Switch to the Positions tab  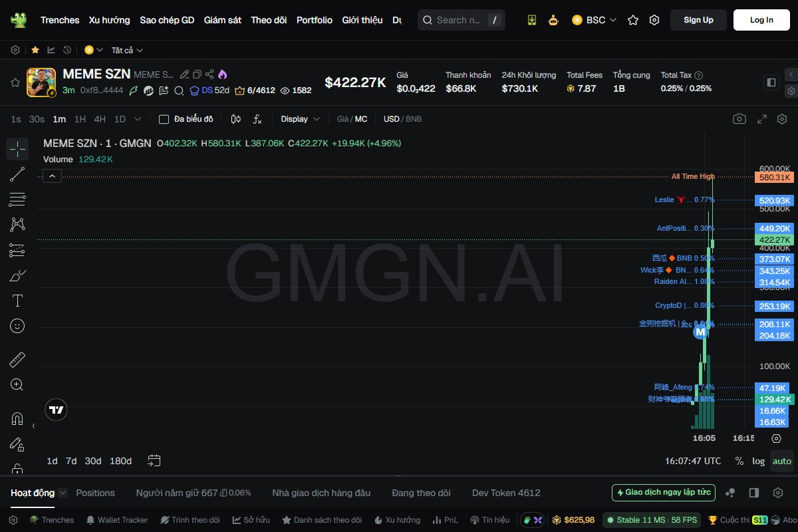[x=96, y=493]
